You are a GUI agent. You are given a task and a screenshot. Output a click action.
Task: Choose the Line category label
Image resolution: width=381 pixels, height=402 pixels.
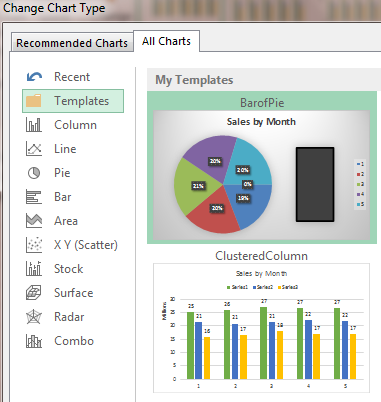click(65, 149)
